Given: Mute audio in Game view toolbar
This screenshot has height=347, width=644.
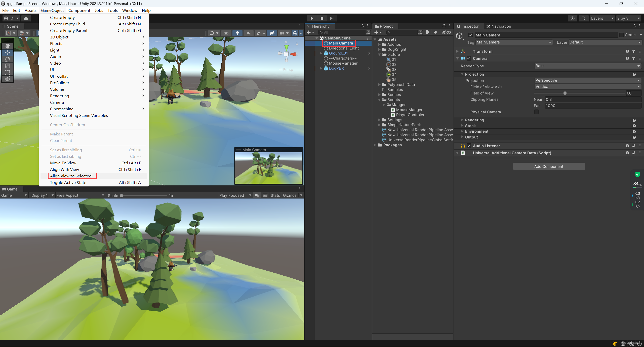Looking at the screenshot, I should (x=257, y=195).
